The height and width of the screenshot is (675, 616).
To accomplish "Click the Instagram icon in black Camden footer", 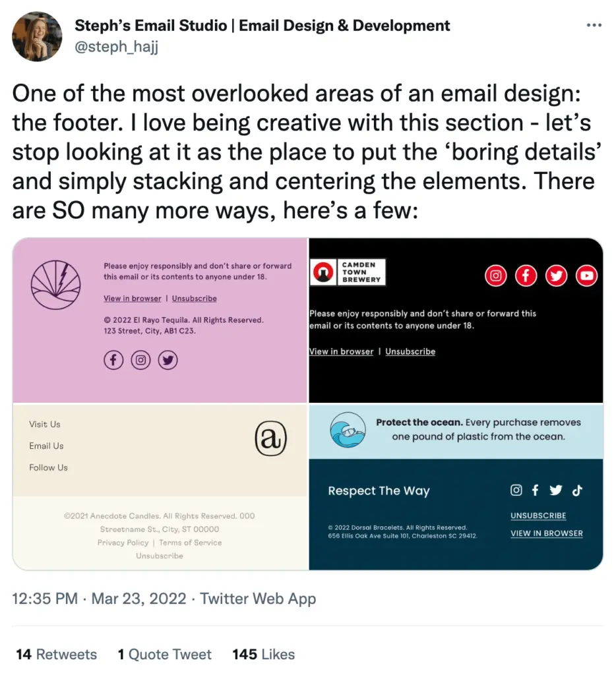I will click(495, 275).
